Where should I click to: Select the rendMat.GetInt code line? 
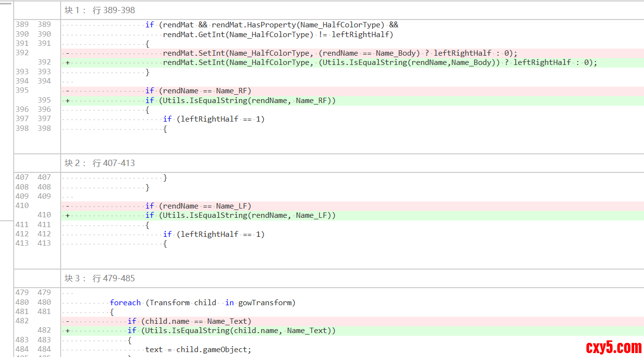278,35
